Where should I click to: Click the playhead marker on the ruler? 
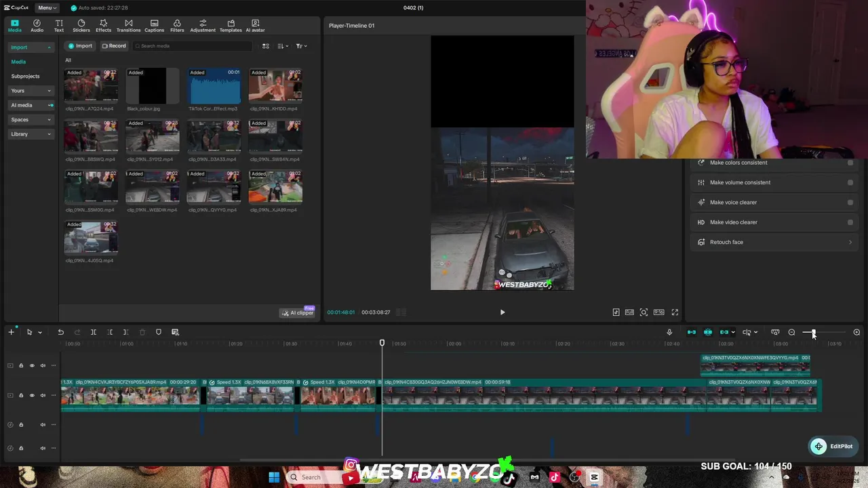coord(382,343)
